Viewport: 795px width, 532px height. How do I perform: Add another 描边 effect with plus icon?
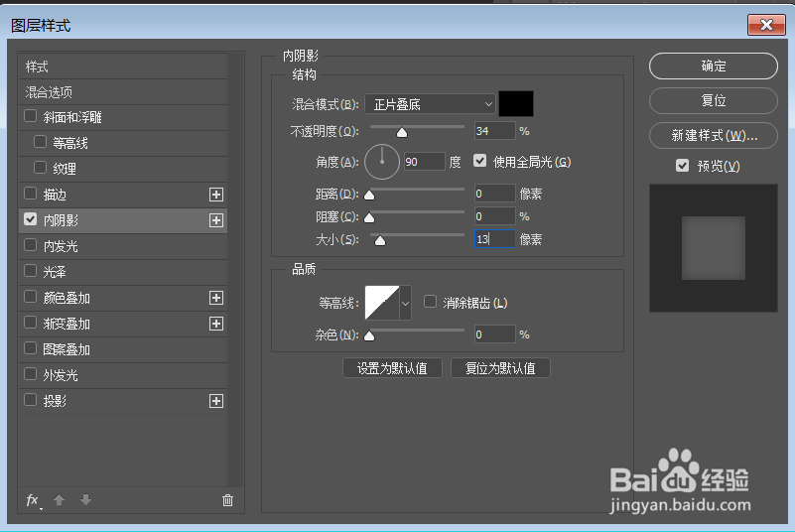point(216,195)
